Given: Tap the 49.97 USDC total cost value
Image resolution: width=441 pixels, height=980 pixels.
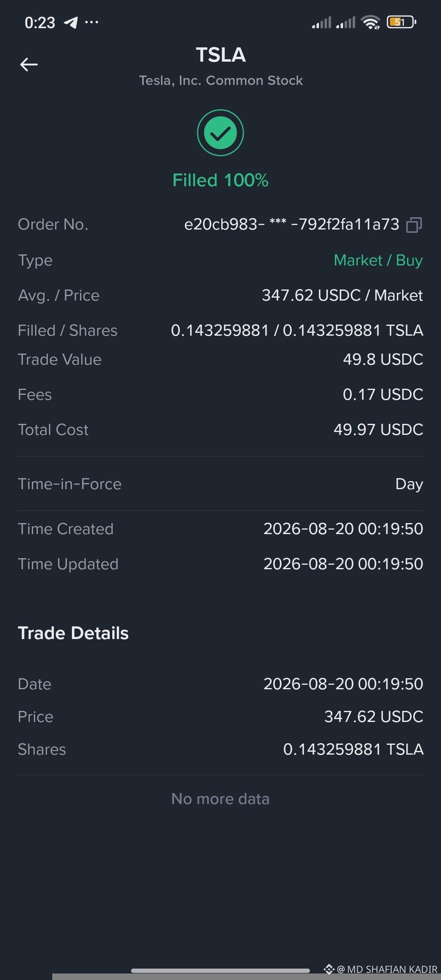Looking at the screenshot, I should [378, 430].
